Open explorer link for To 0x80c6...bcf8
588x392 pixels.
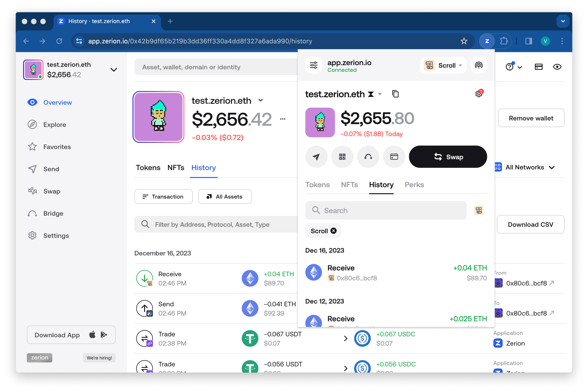click(552, 313)
